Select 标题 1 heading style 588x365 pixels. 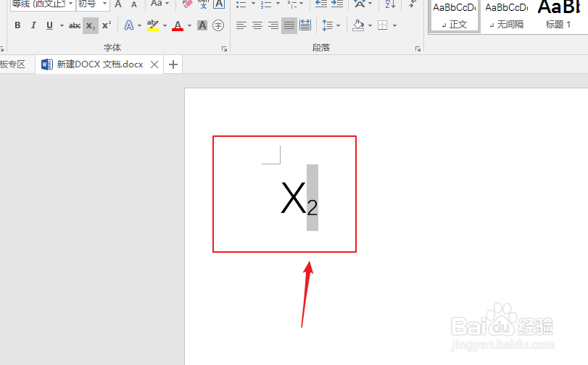pyautogui.click(x=560, y=16)
